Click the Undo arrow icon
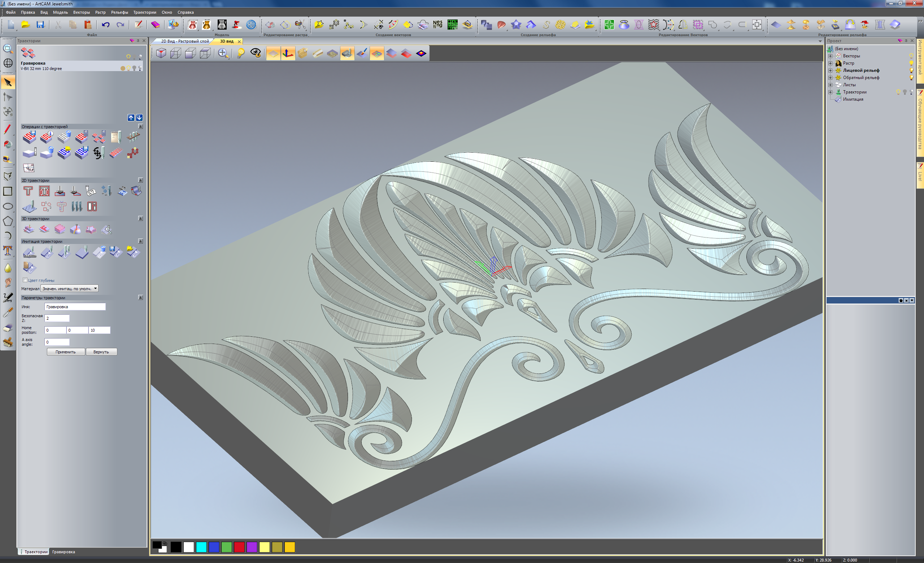924x563 pixels. click(105, 25)
